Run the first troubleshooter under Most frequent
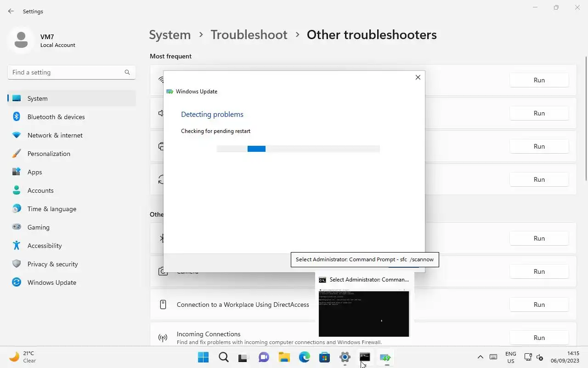The width and height of the screenshot is (588, 368). pos(539,80)
